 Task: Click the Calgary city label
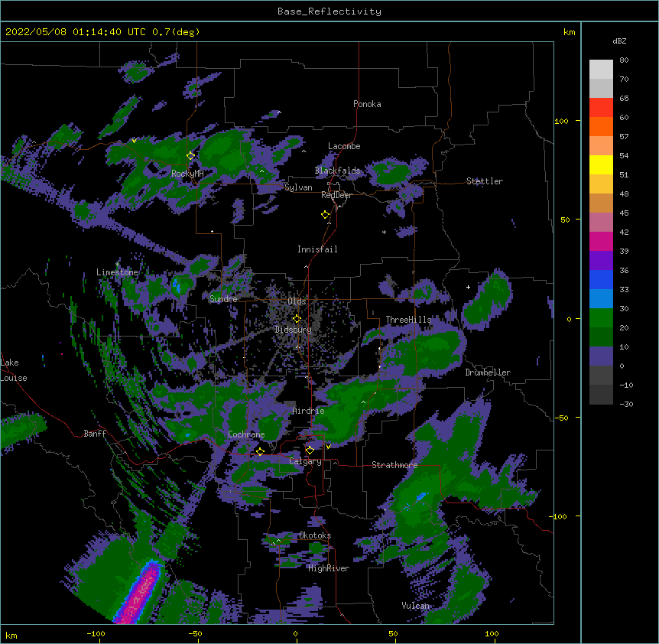pos(305,461)
